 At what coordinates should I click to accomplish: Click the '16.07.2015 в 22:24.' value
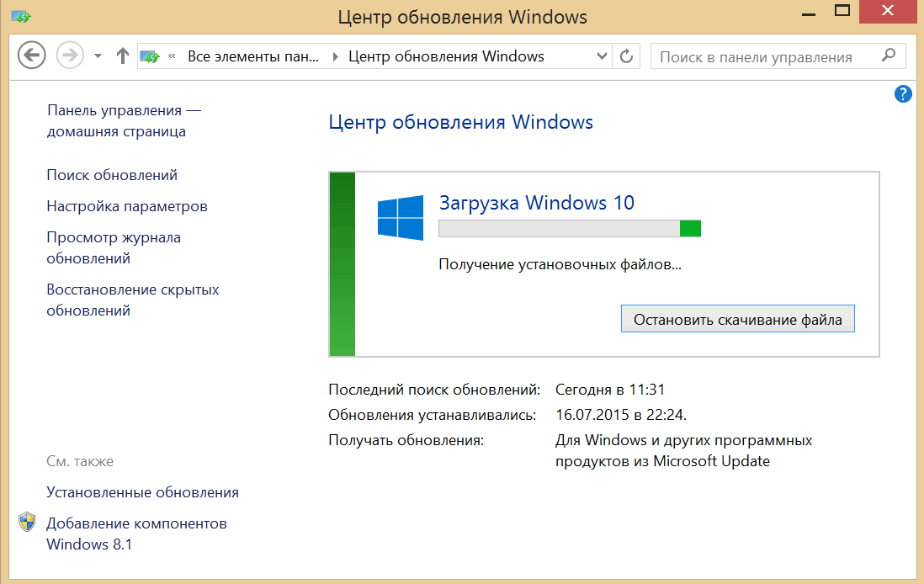(621, 415)
